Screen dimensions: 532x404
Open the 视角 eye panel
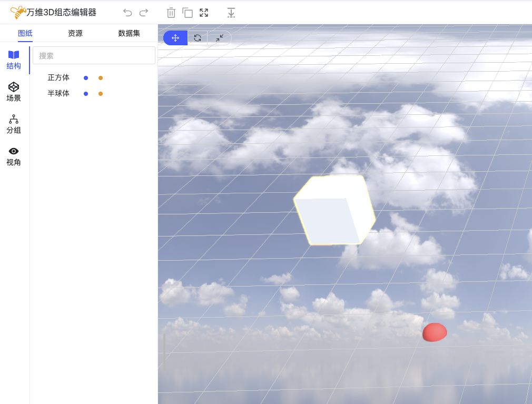[14, 156]
